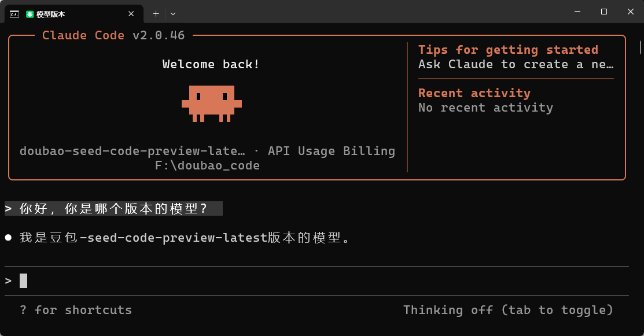
Task: Click the "Tips for getting started" heading
Action: 508,50
